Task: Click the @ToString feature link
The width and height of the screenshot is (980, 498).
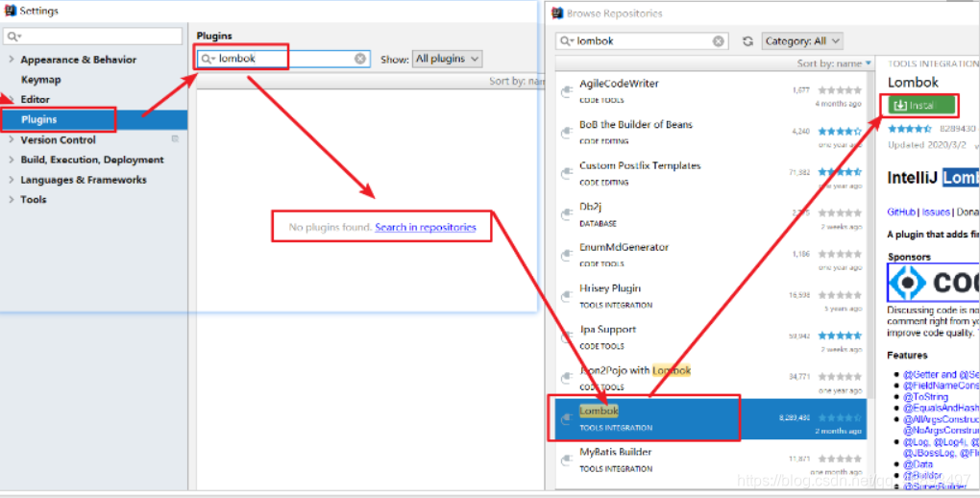Action: click(x=925, y=397)
